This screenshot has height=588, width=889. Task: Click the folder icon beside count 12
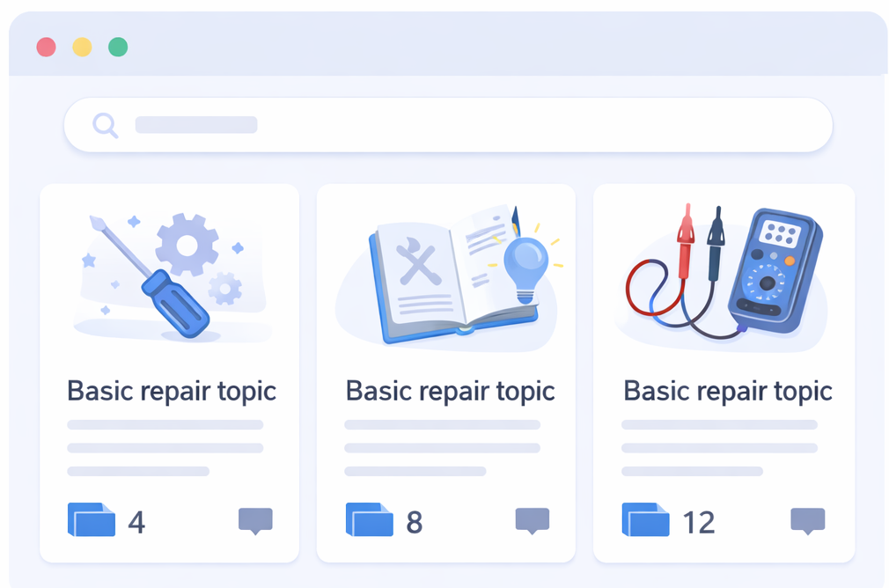[646, 519]
